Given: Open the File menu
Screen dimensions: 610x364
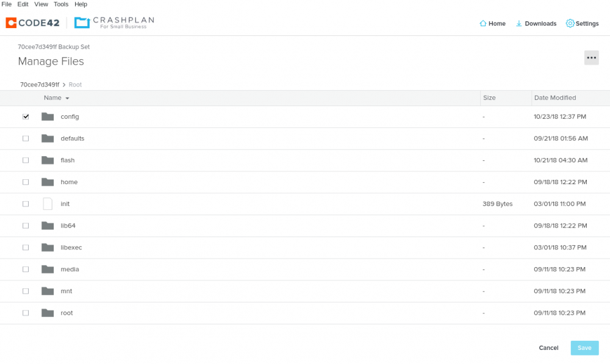Looking at the screenshot, I should pyautogui.click(x=7, y=4).
